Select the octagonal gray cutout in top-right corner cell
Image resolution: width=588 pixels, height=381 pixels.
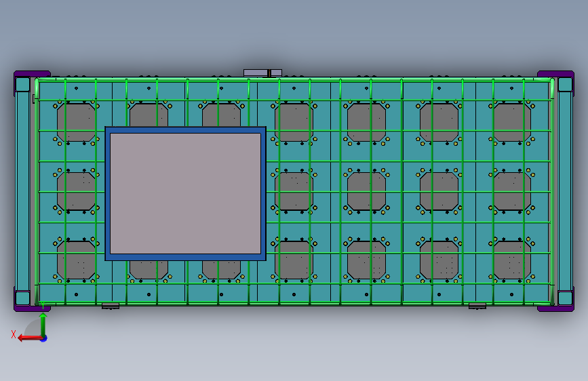coord(511,122)
